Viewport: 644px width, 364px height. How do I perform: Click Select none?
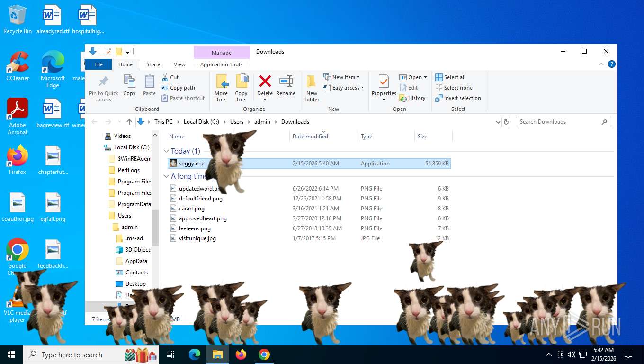tap(454, 88)
